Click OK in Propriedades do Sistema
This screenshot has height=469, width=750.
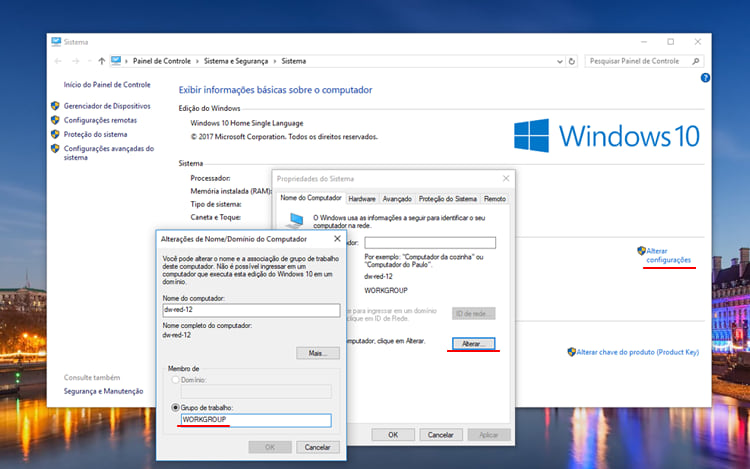tap(393, 435)
